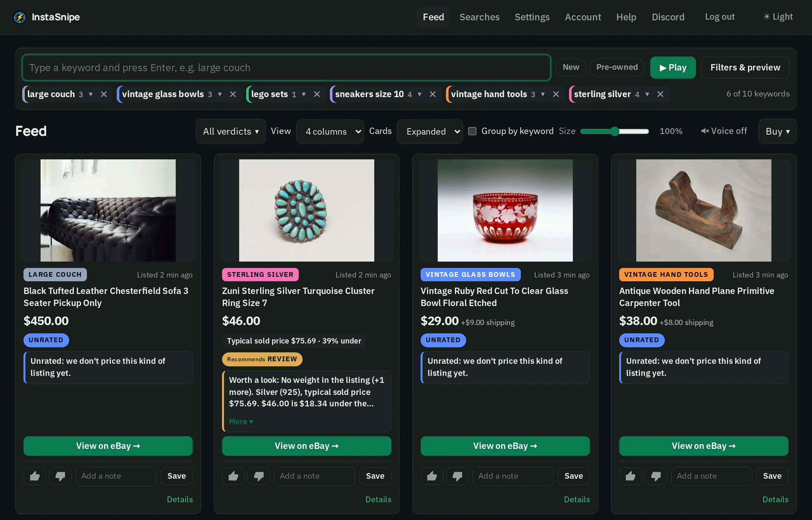The width and height of the screenshot is (812, 520).
Task: Click the InstaSnipe lightning logo icon
Action: [x=20, y=17]
